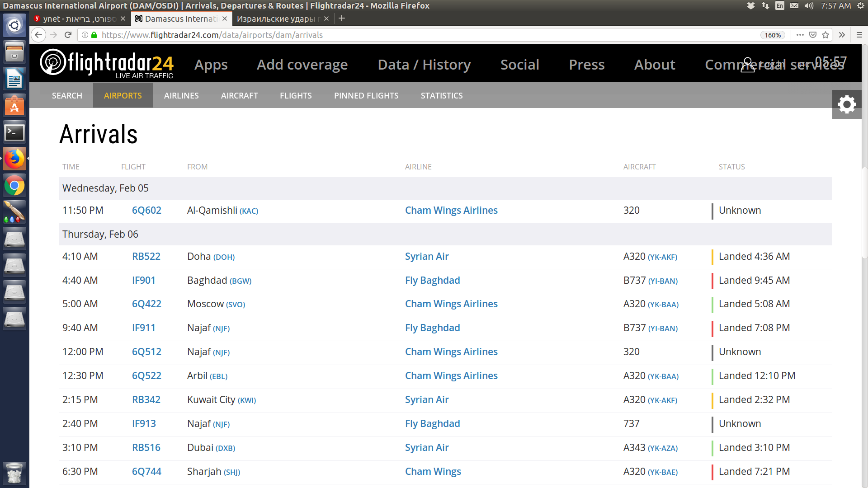Save page to Pocket icon
Viewport: 868px width, 488px height.
point(813,35)
